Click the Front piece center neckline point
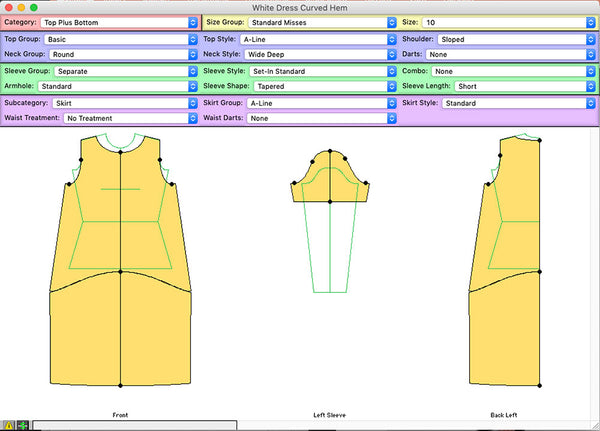The image size is (600, 431). 120,152
